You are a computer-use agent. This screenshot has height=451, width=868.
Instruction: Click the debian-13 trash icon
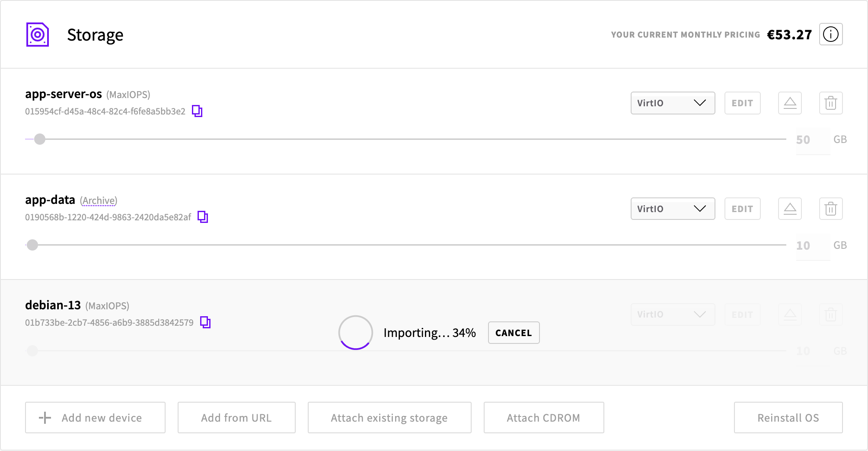click(x=831, y=314)
